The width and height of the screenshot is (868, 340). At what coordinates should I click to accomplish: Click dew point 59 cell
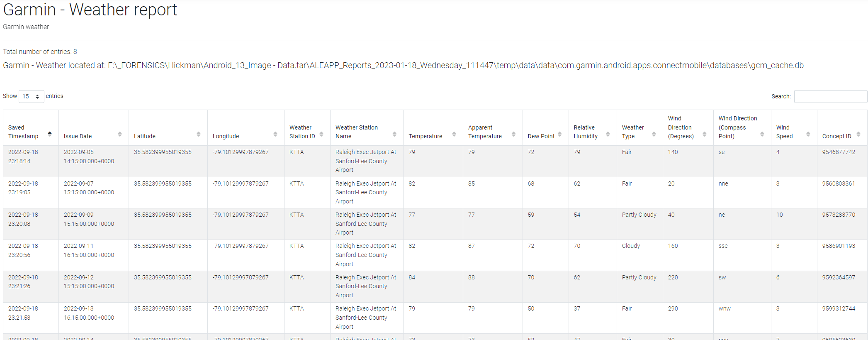[545, 224]
